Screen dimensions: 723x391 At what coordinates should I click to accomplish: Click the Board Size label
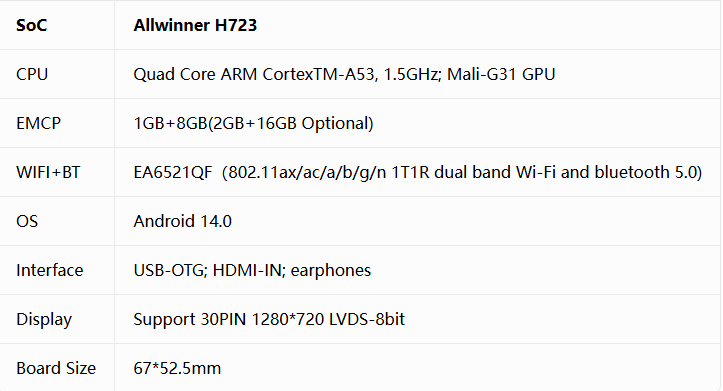tap(56, 368)
